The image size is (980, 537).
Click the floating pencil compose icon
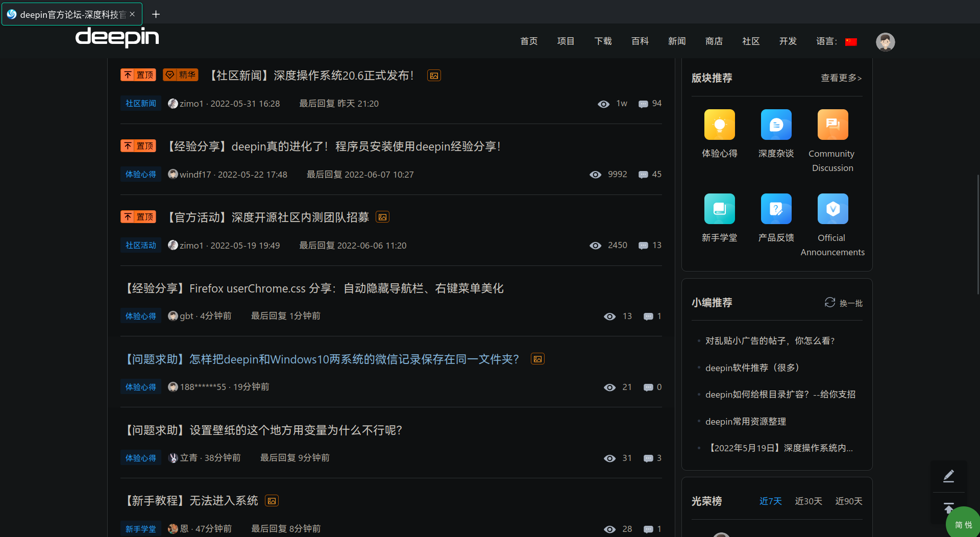click(949, 475)
